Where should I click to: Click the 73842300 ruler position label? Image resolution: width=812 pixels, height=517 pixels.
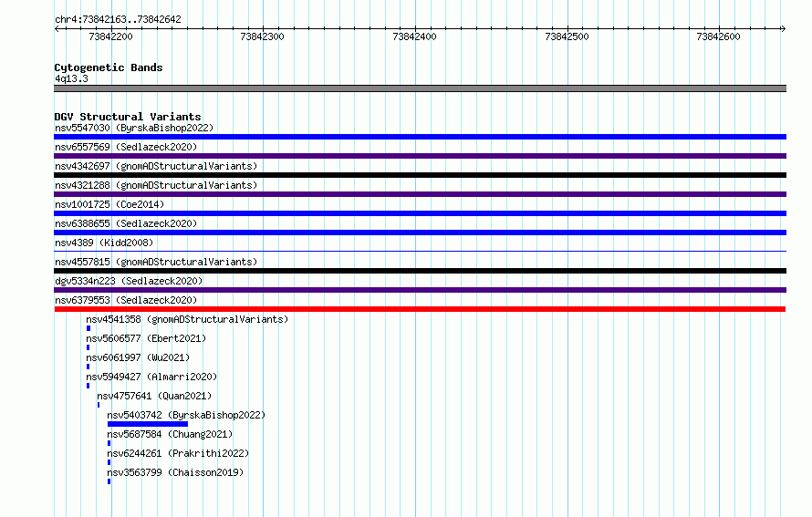(x=263, y=36)
